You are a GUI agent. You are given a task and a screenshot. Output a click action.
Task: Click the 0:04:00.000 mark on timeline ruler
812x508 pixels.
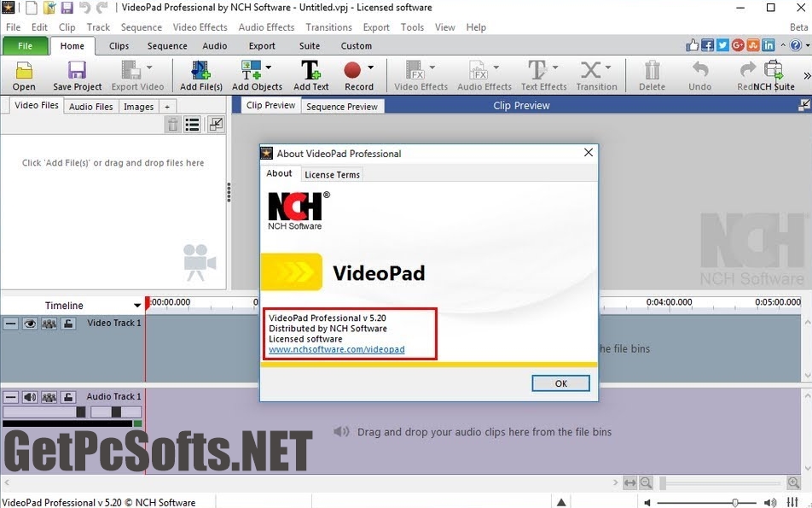(x=669, y=302)
